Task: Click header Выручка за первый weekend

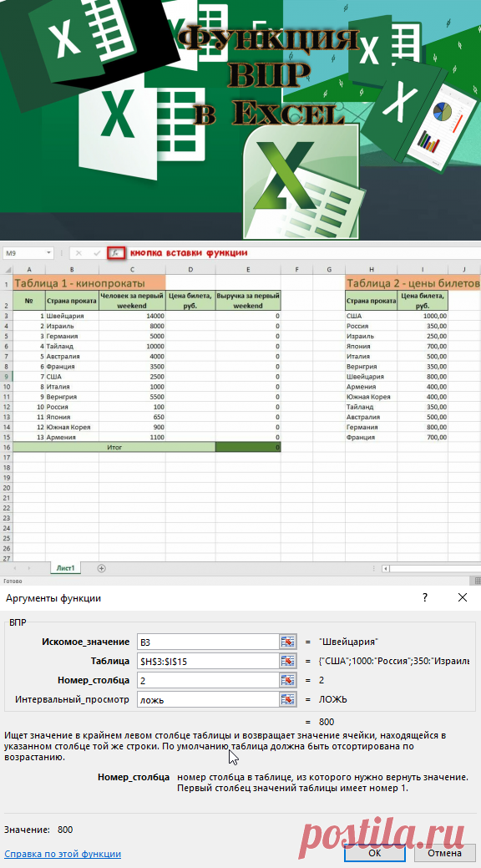Action: 248,301
